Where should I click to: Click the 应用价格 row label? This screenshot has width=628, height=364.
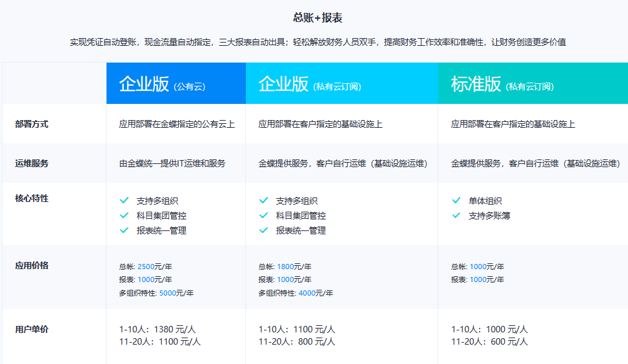click(32, 265)
